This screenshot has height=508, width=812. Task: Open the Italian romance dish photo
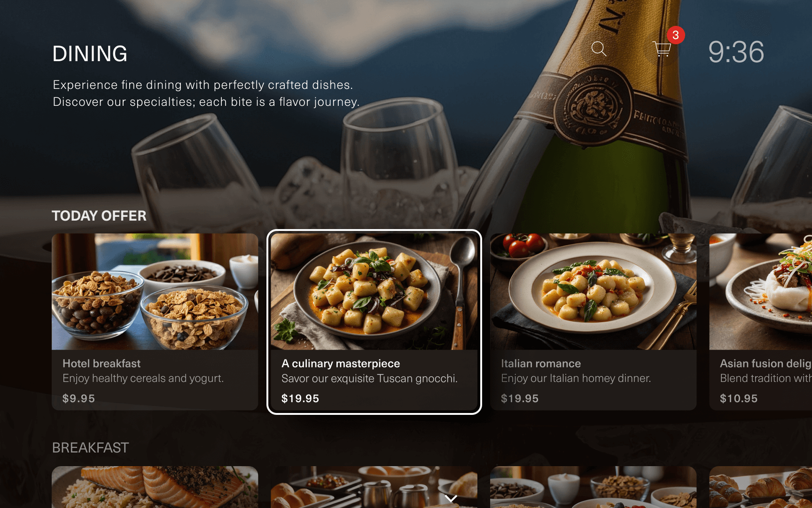click(x=593, y=292)
